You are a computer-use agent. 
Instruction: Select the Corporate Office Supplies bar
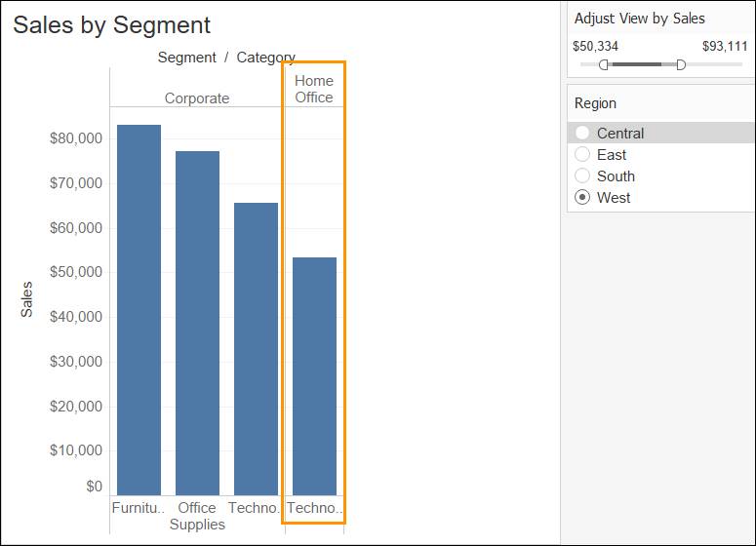click(x=197, y=323)
